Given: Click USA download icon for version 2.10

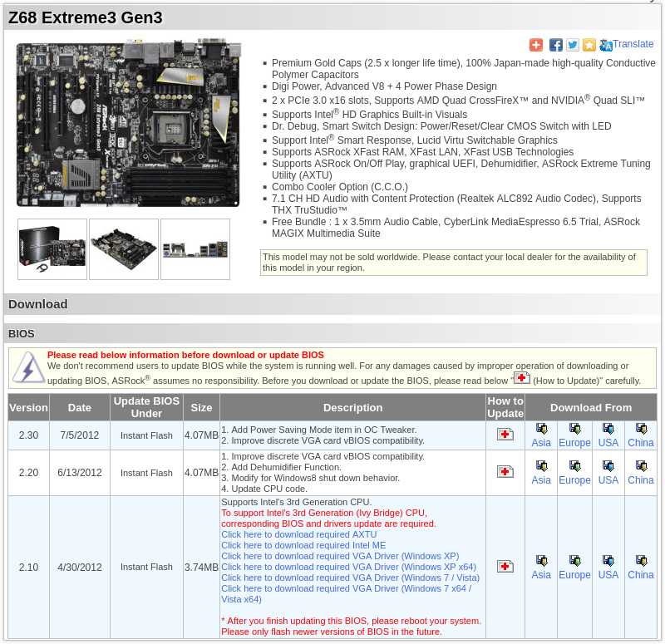Looking at the screenshot, I should 608,562.
